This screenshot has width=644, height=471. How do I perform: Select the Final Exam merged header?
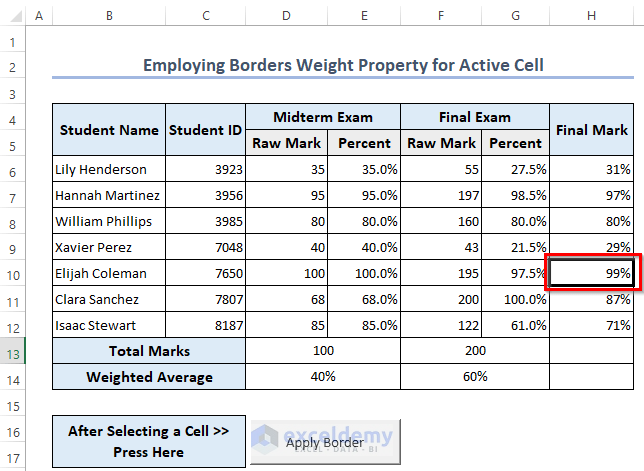[x=475, y=117]
